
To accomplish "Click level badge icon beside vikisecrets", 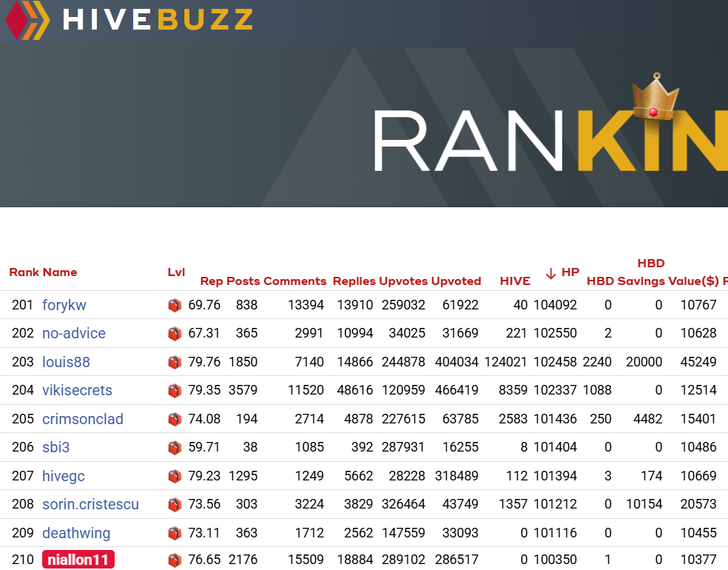I will 175,390.
